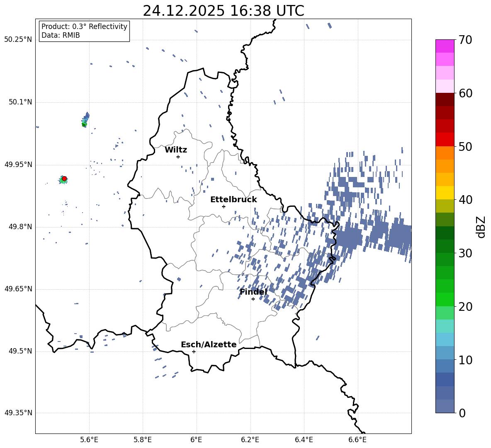Image resolution: width=491 pixels, height=448 pixels.
Task: Click the title 24.12.2025 16:38 UTC
Action: (224, 11)
